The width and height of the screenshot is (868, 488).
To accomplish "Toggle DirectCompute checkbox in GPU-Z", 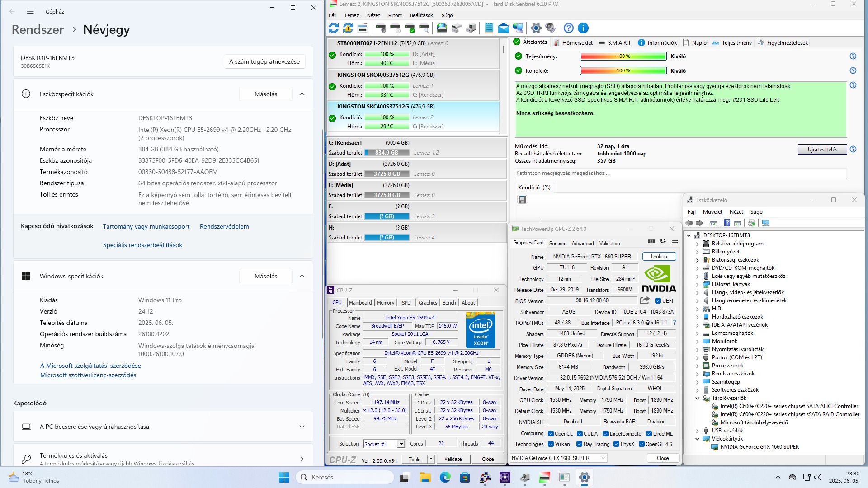I will 605,434.
